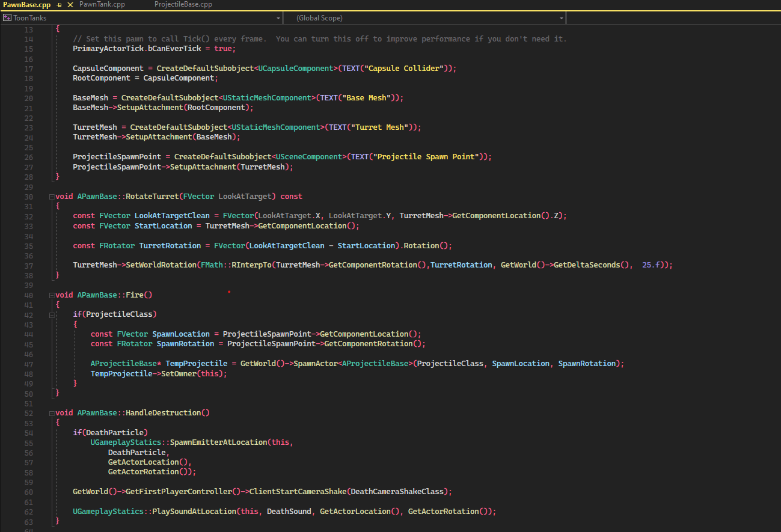
Task: Open the ToonTanks project dropdown
Action: 278,18
